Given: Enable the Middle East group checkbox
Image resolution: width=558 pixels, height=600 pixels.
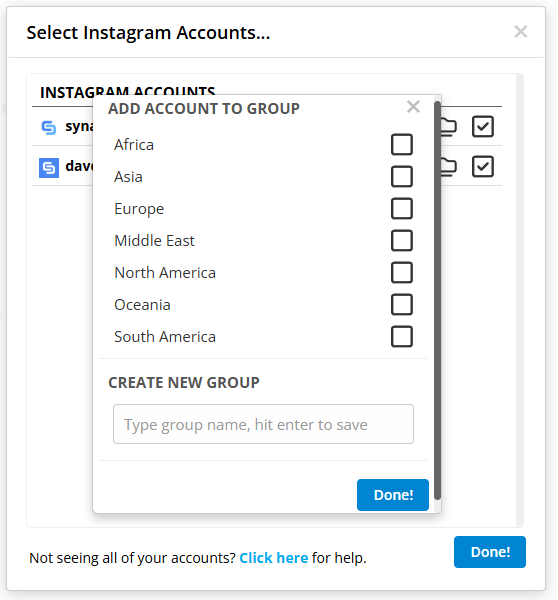Looking at the screenshot, I should [x=402, y=240].
